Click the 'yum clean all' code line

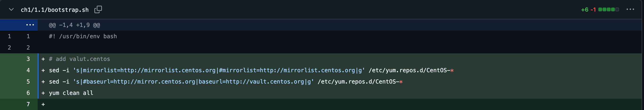tap(71, 93)
